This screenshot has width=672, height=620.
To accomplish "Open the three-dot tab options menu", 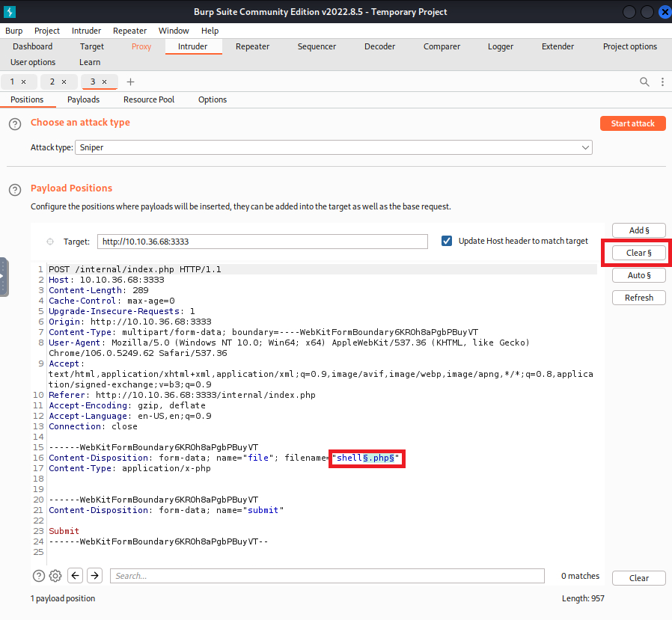I will [x=662, y=82].
